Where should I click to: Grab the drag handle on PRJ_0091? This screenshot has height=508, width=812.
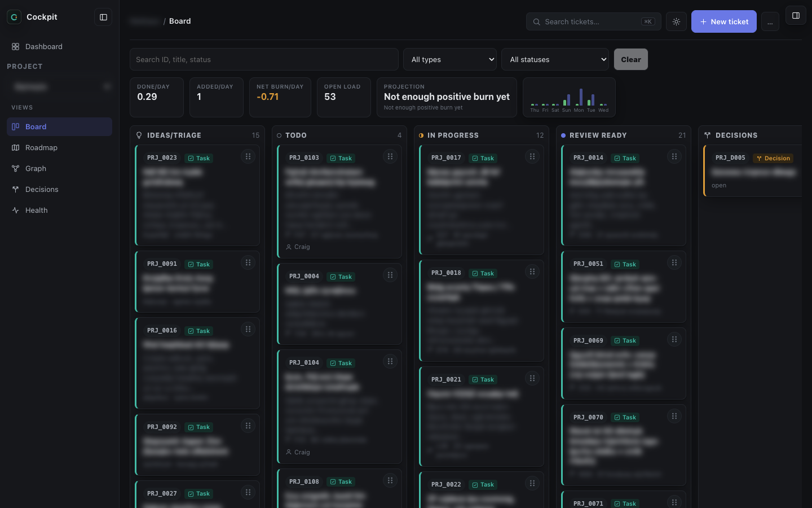tap(248, 262)
